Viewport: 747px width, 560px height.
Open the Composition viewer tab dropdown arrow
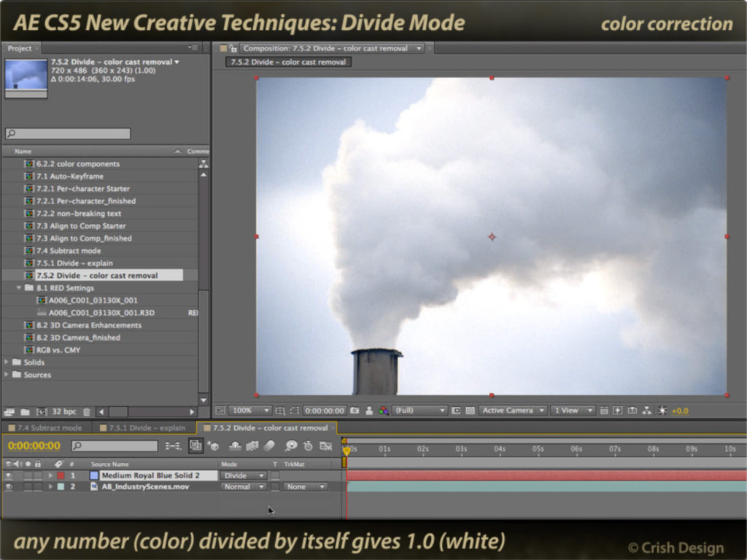(419, 49)
